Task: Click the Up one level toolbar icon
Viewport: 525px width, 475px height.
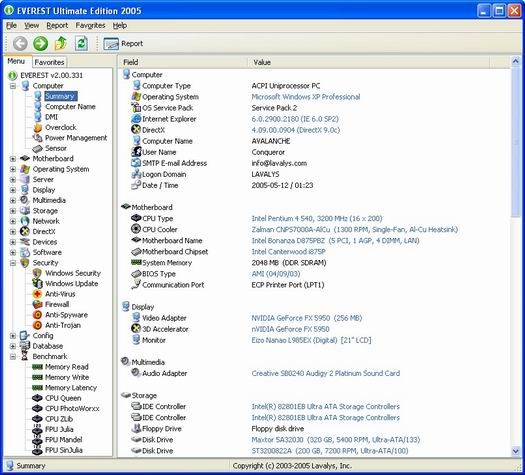Action: [61, 44]
